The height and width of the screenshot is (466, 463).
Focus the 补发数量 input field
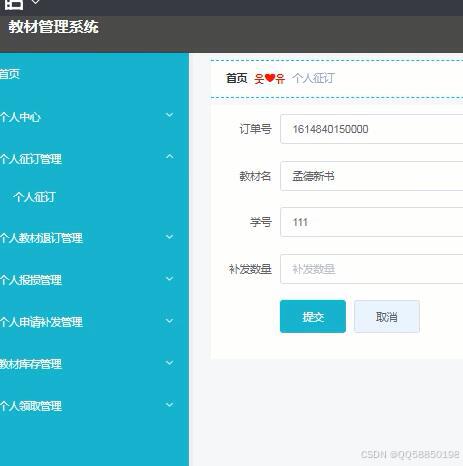372,269
